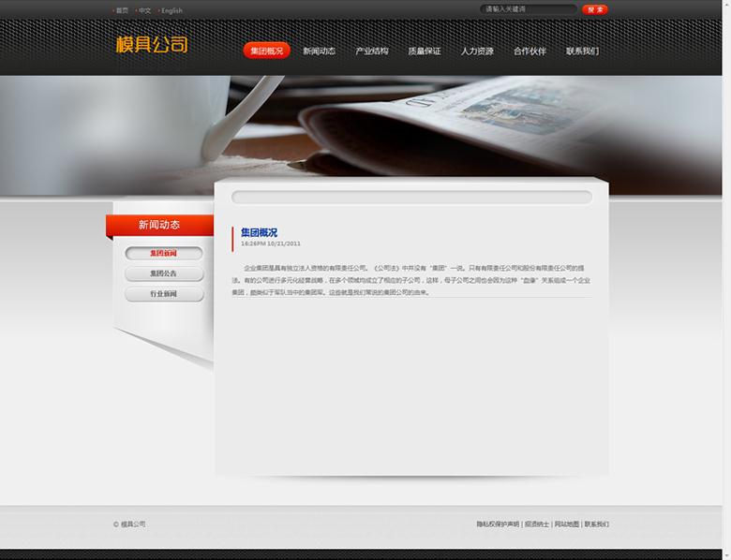Viewport: 731px width, 560px height.
Task: Navigate to 合作伙伴 page
Action: coord(530,51)
